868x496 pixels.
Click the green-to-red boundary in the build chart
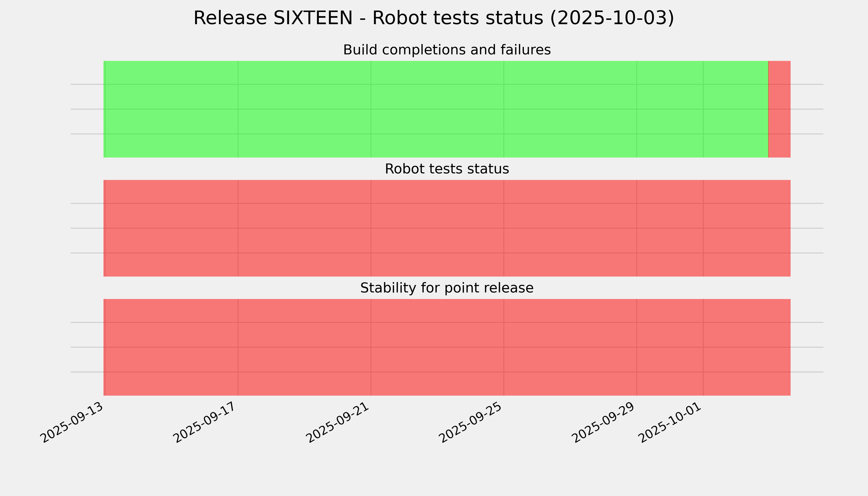(x=768, y=109)
